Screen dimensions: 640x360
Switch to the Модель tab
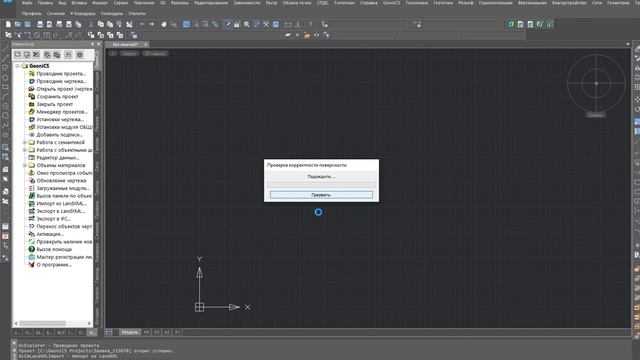point(130,332)
